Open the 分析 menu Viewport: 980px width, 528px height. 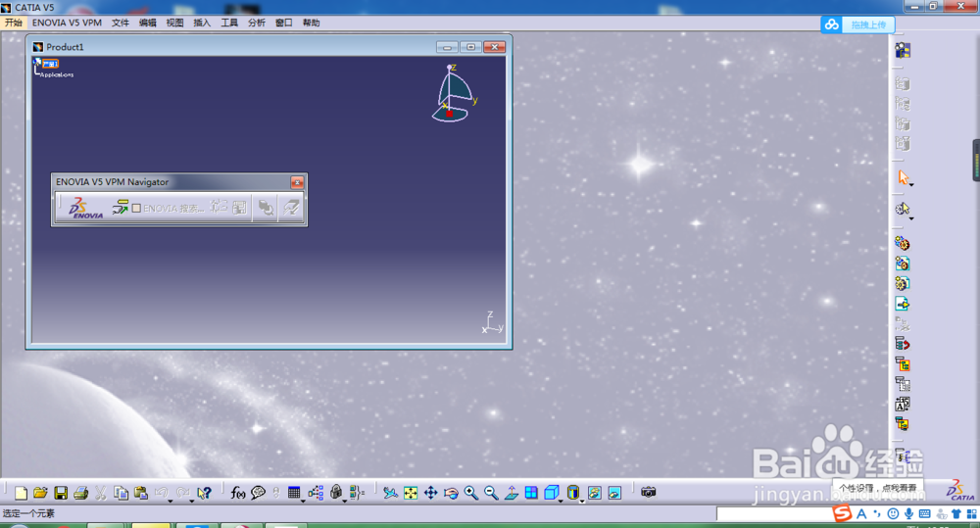256,23
